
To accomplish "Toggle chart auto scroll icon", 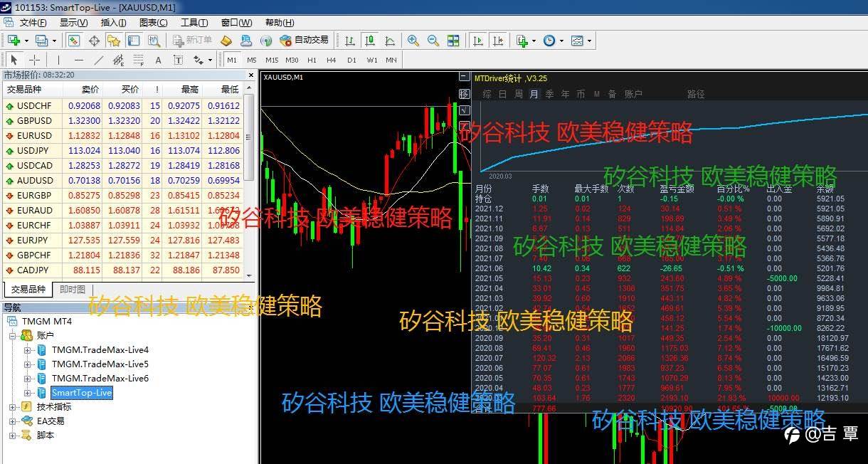I will (478, 41).
